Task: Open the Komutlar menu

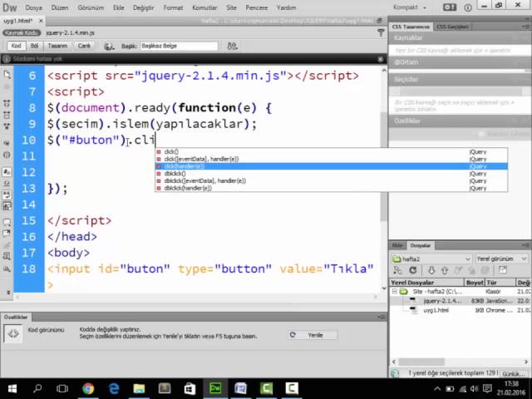Action: pyautogui.click(x=204, y=7)
